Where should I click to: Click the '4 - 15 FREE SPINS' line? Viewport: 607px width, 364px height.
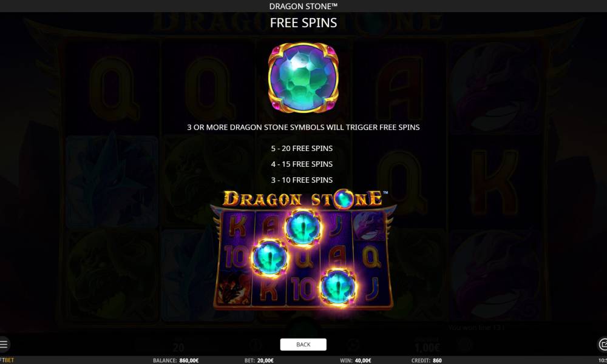coord(302,164)
